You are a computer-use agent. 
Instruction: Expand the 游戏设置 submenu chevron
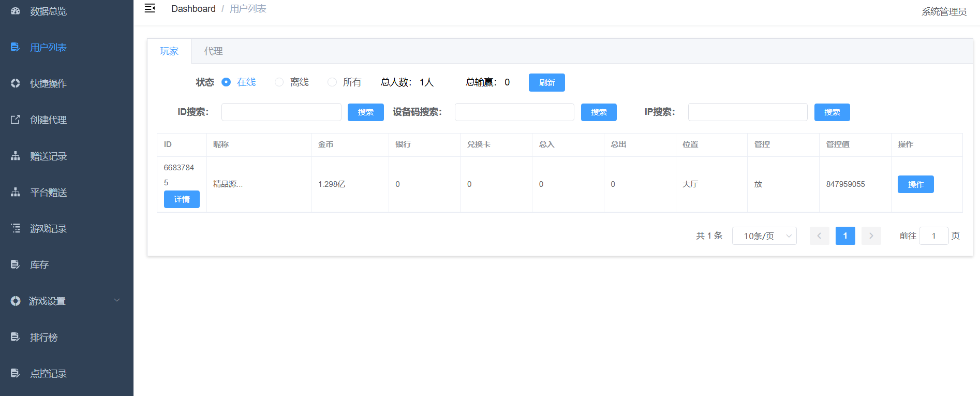(117, 300)
